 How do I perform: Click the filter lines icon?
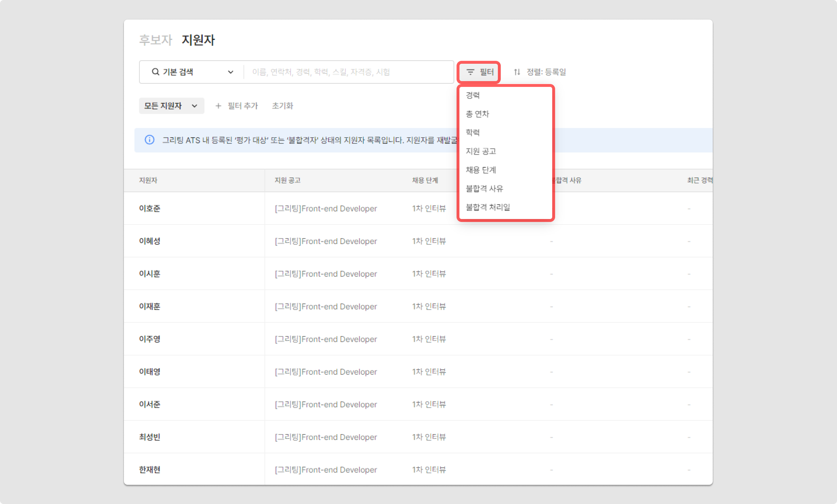[470, 72]
